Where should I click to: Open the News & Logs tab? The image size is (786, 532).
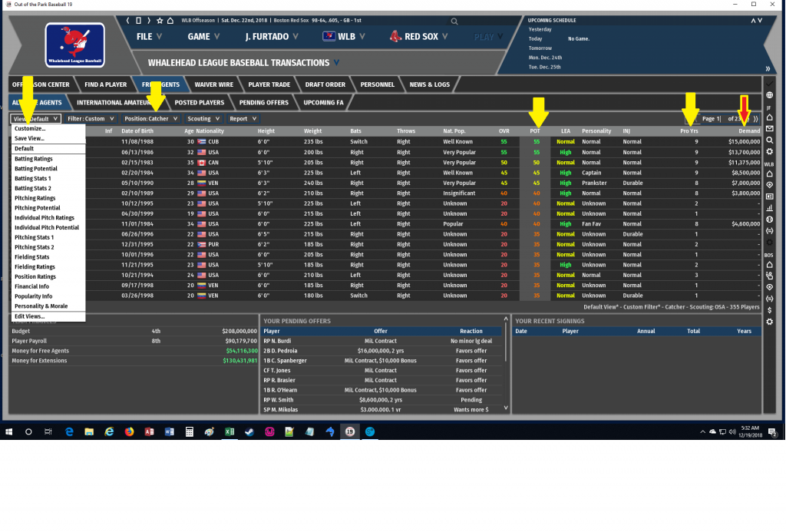pos(430,84)
